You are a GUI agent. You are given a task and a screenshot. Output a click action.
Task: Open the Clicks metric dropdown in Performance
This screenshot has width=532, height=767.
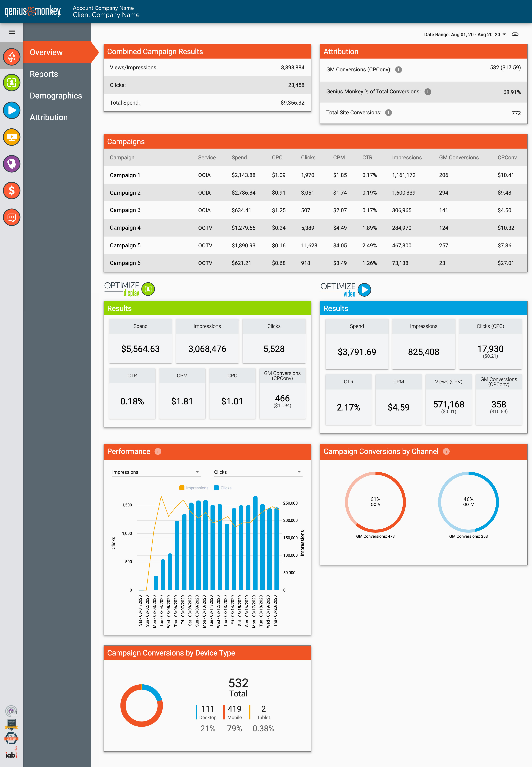pyautogui.click(x=258, y=472)
